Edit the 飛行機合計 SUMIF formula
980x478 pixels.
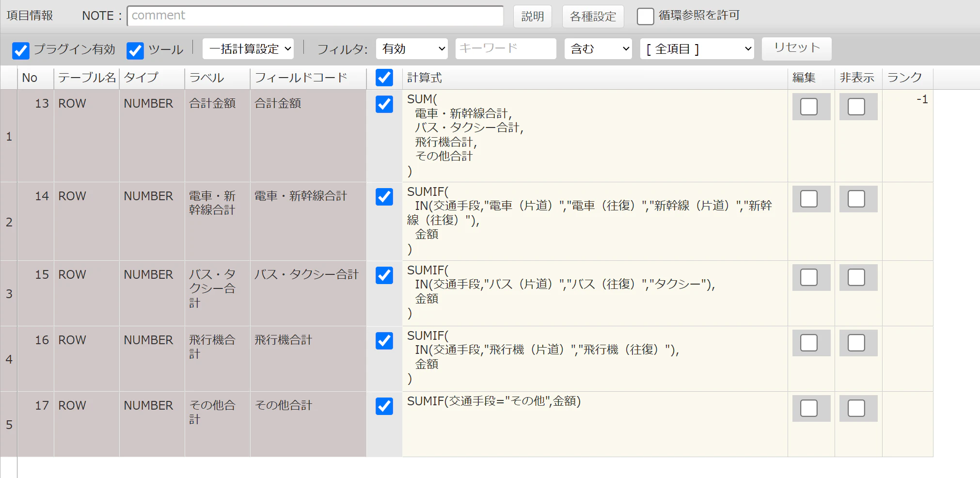pyautogui.click(x=595, y=359)
